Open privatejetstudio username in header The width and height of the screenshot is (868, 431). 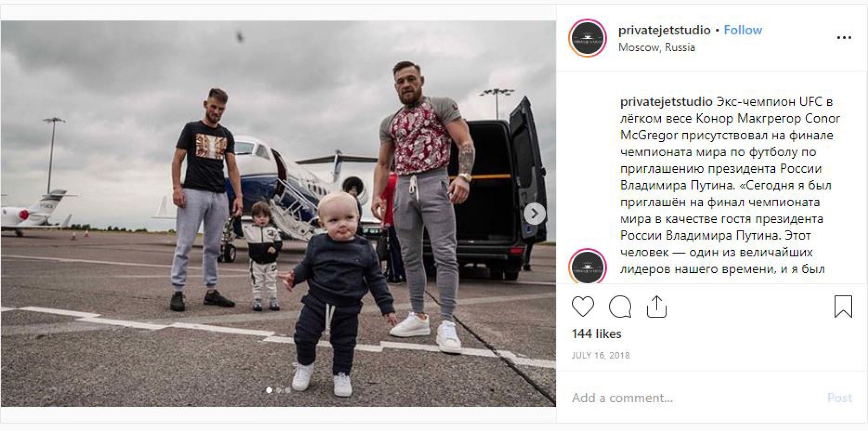pyautogui.click(x=664, y=30)
